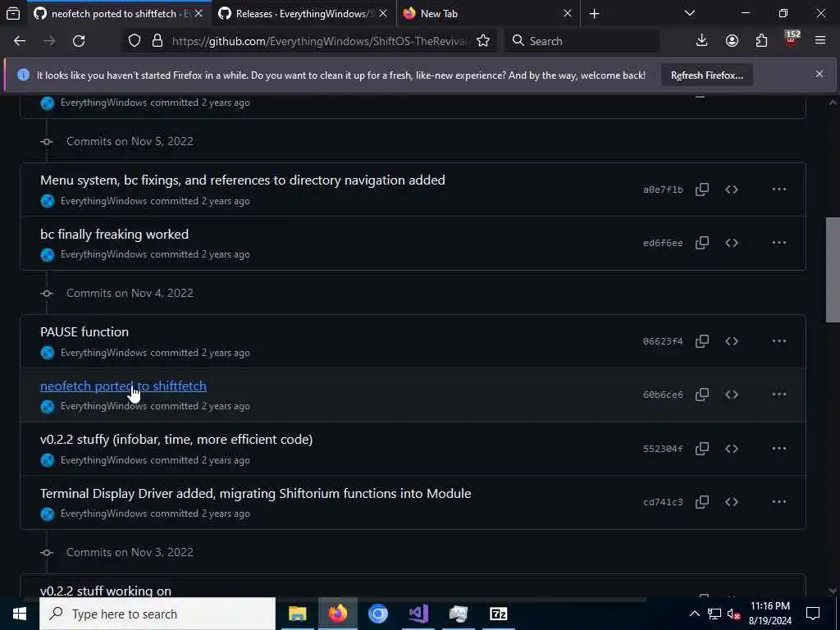The width and height of the screenshot is (840, 630).
Task: Browse repository at commit a0e7f1b
Action: tap(732, 189)
